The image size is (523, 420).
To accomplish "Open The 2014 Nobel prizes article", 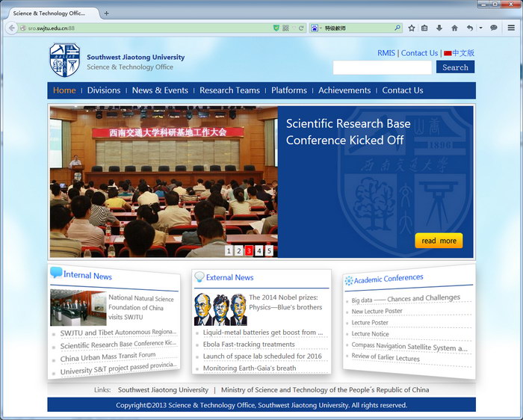I will point(285,302).
